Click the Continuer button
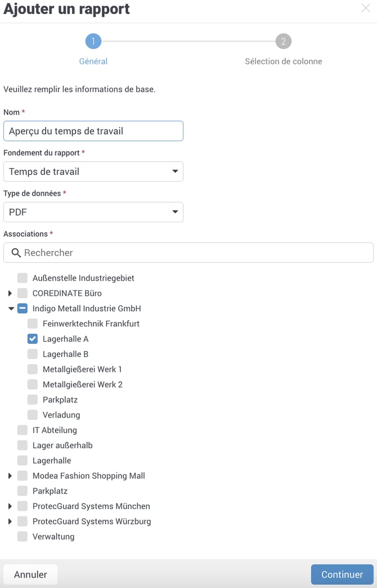 click(x=342, y=574)
